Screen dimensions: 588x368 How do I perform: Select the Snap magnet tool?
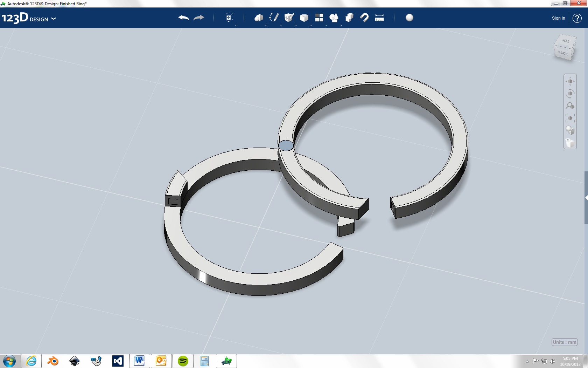click(x=364, y=18)
